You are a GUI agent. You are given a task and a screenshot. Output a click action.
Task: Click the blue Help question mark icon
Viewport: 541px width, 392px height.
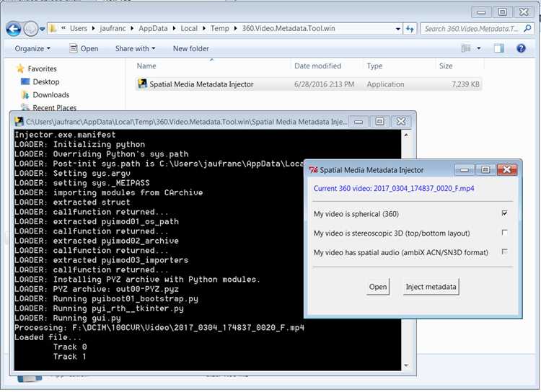click(x=521, y=48)
